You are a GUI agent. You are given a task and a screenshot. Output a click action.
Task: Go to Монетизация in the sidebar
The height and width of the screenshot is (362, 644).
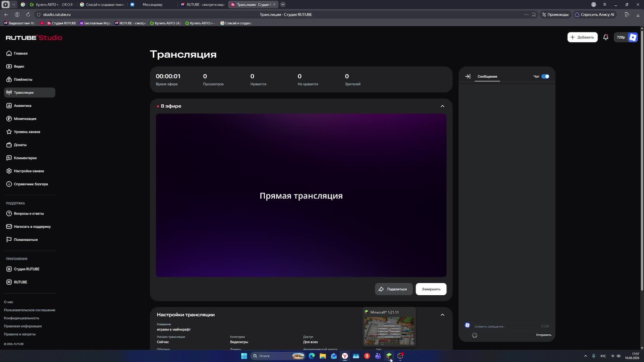(x=30, y=119)
